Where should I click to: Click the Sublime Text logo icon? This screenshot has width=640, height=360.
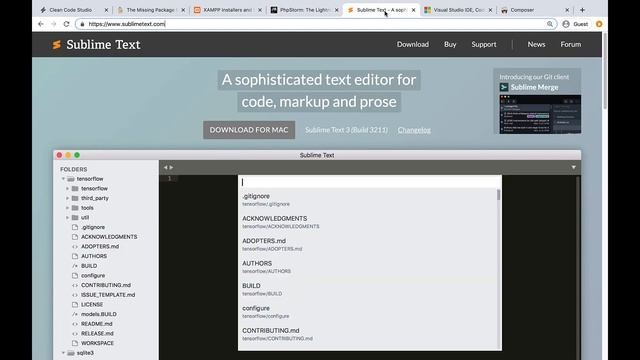click(x=57, y=44)
